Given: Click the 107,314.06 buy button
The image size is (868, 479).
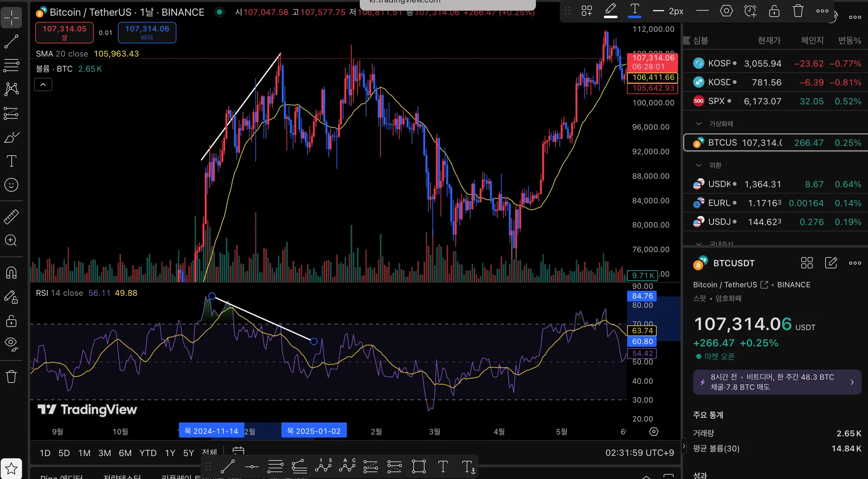Looking at the screenshot, I should click(x=147, y=32).
